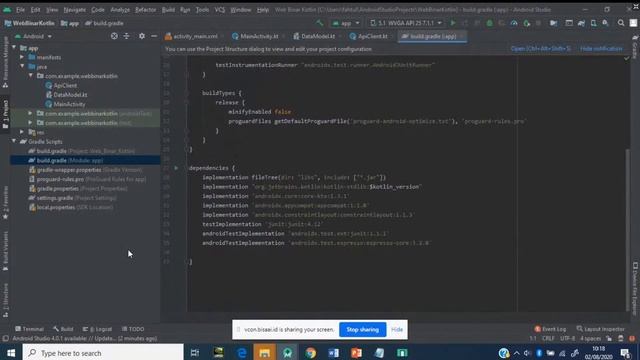Click the Hide notification link

click(601, 49)
